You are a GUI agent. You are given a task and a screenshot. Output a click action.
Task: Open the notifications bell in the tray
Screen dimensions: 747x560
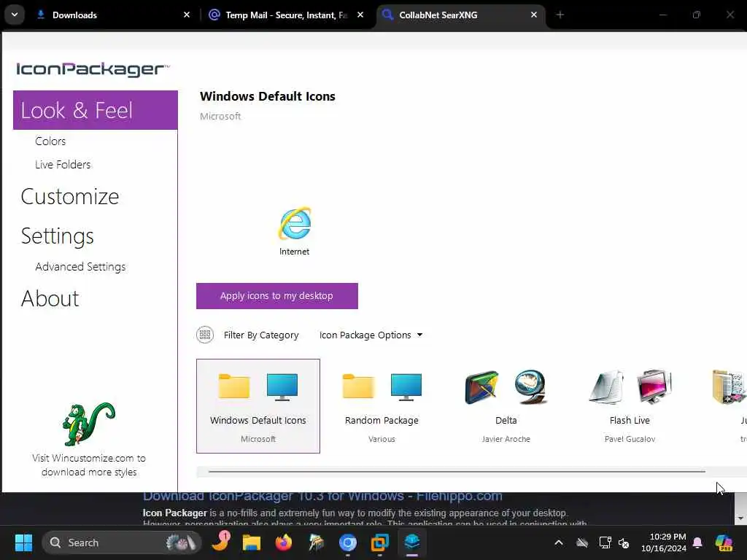[x=697, y=542]
